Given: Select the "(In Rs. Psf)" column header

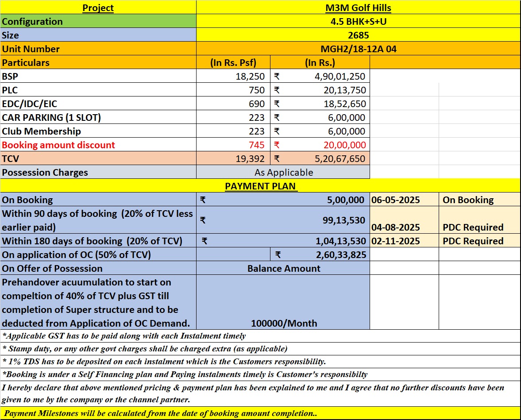Looking at the screenshot, I should (233, 62).
